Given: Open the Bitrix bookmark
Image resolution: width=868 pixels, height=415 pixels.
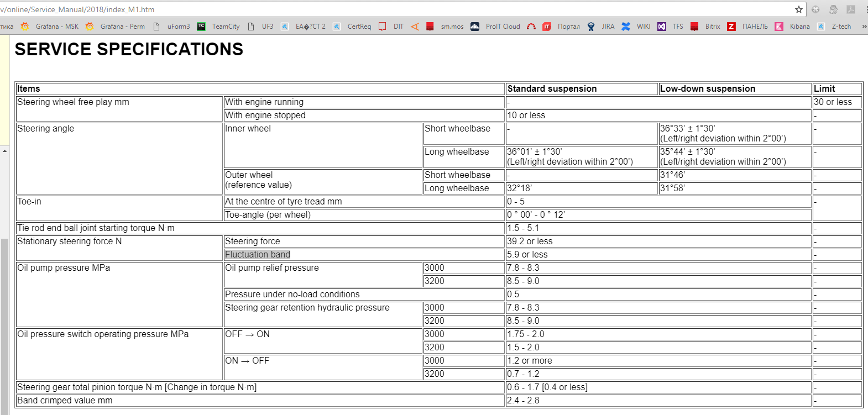Looking at the screenshot, I should (706, 27).
